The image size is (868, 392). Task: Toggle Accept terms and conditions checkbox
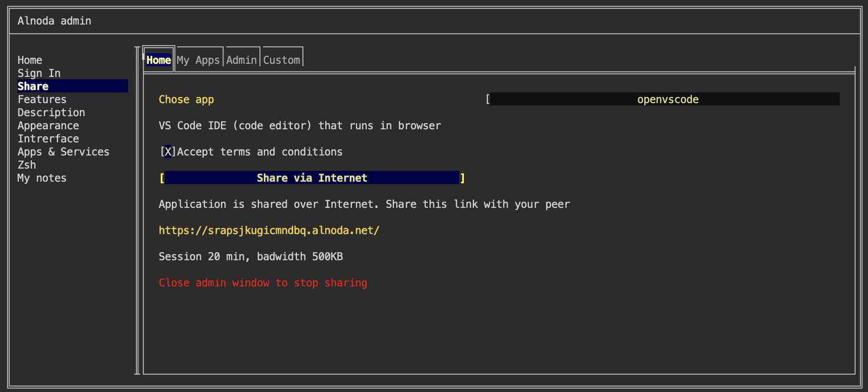point(168,152)
